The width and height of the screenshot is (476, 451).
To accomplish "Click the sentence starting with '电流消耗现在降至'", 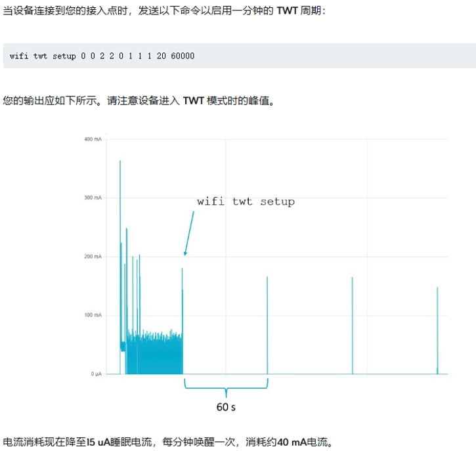I will tap(168, 442).
